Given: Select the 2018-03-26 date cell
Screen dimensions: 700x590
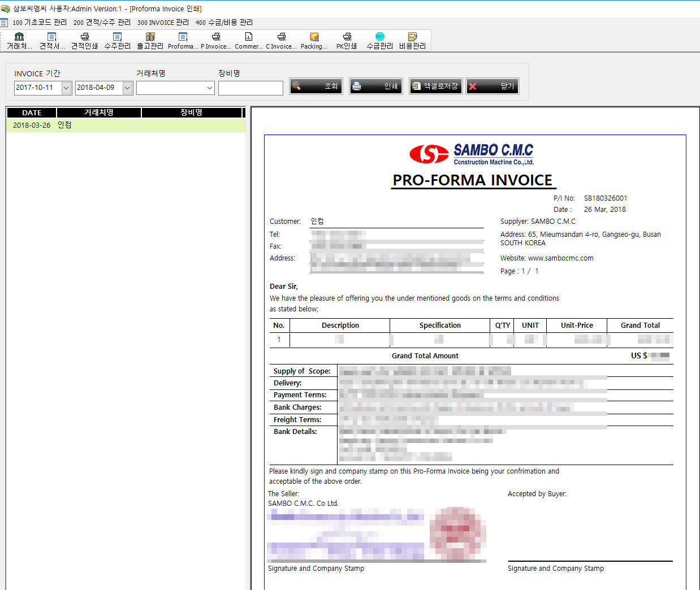Looking at the screenshot, I should click(32, 125).
